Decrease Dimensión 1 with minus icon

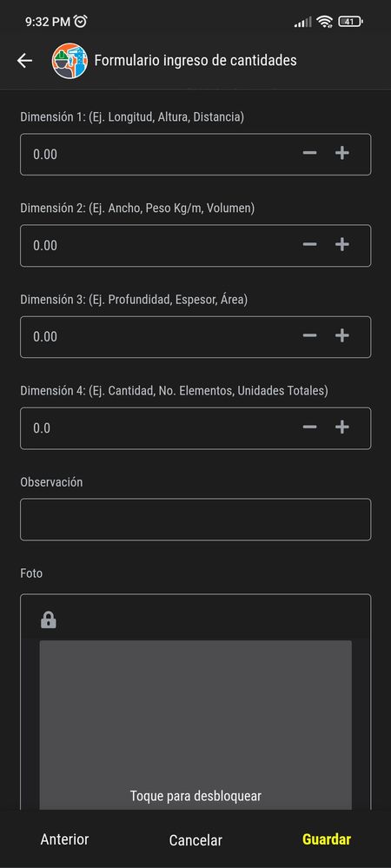click(x=309, y=153)
